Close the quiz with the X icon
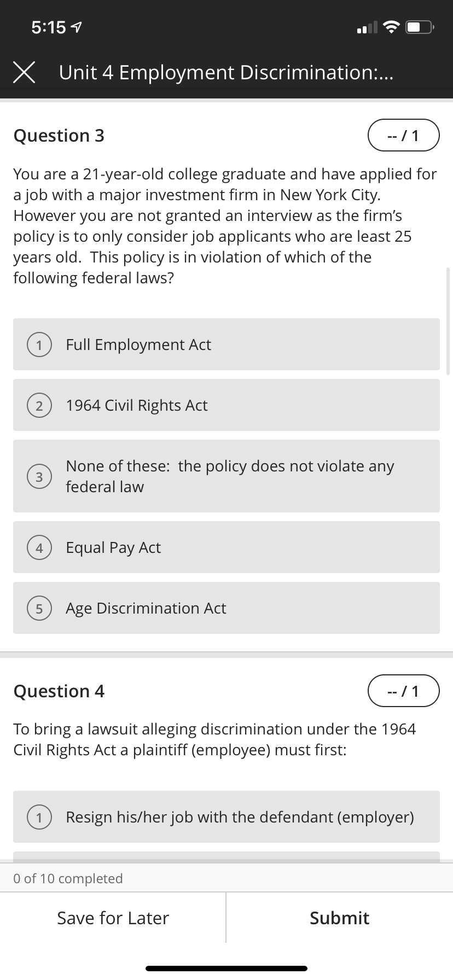453x980 pixels. [24, 72]
